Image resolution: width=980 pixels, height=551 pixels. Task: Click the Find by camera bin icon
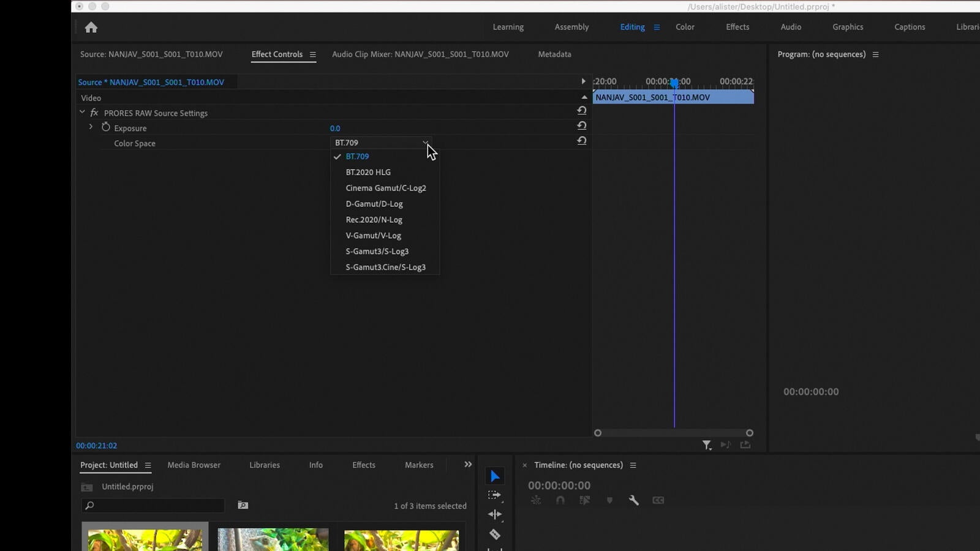click(x=243, y=505)
